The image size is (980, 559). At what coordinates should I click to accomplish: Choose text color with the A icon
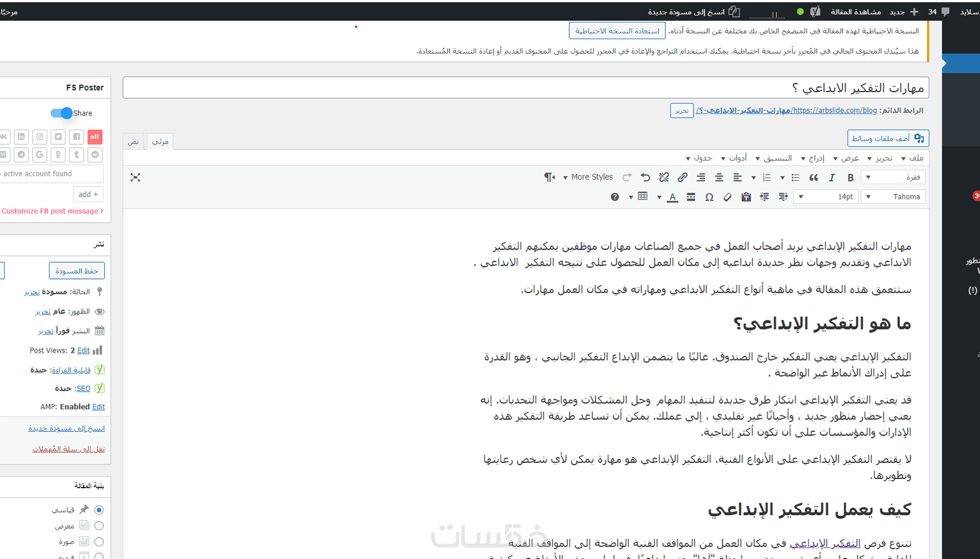coord(672,197)
